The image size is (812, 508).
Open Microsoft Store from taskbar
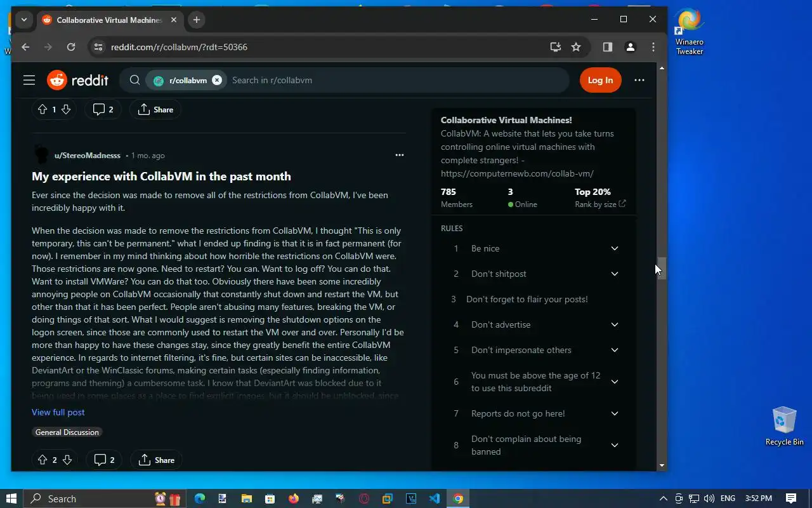pos(270,498)
